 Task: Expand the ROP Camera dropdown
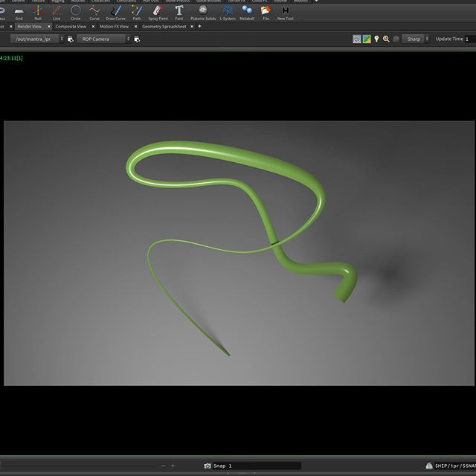(103, 39)
